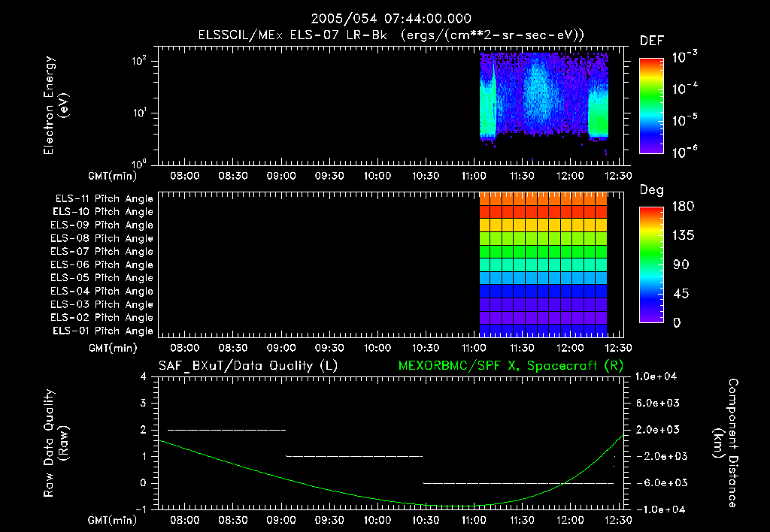Click the 4 tick on data quality axis
Viewport: 770px width, 532px height.
click(144, 376)
